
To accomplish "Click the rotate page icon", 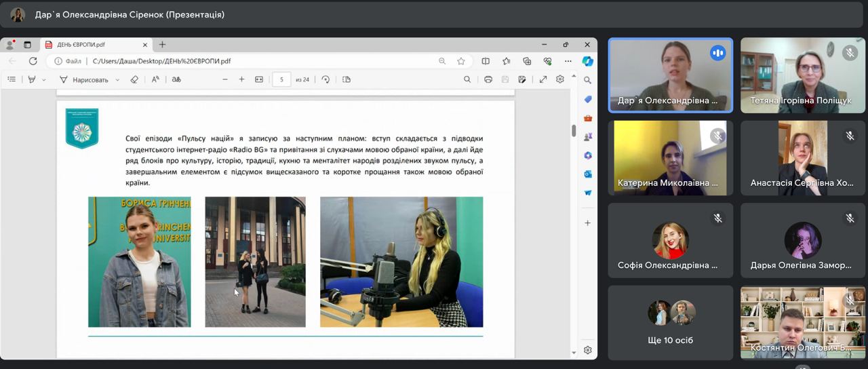I will pyautogui.click(x=325, y=79).
